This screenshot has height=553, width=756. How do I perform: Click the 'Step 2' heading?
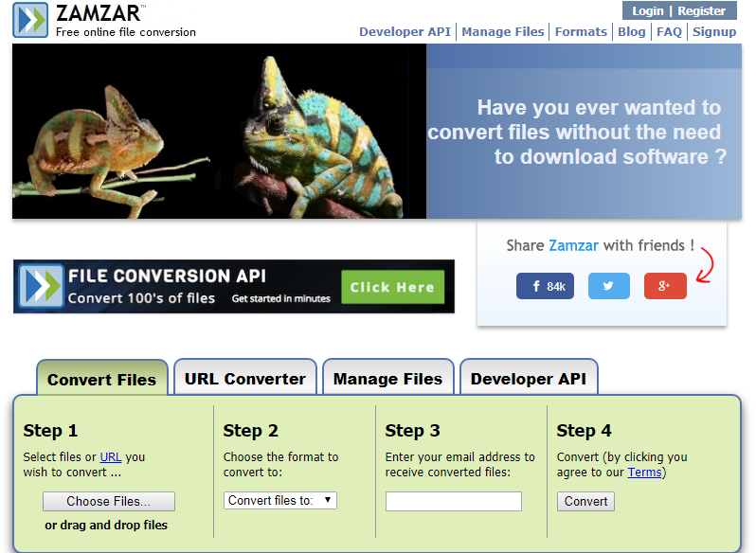[x=250, y=430]
